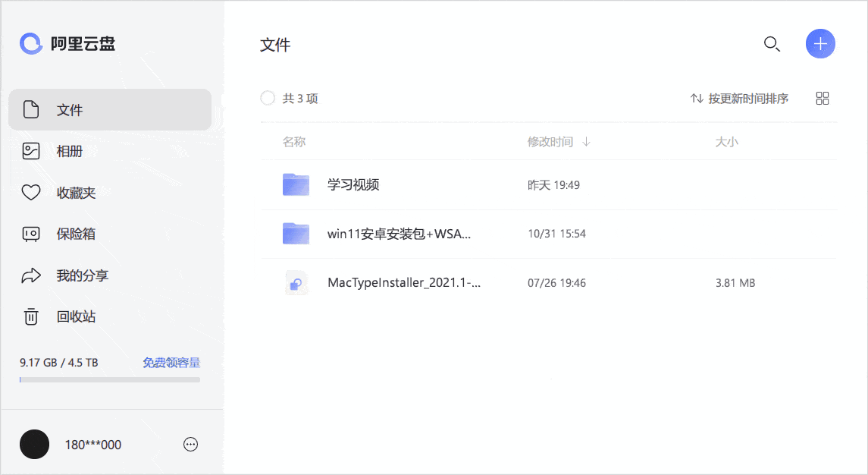The image size is (868, 475).
Task: Click the 名称 column header
Action: (x=294, y=142)
